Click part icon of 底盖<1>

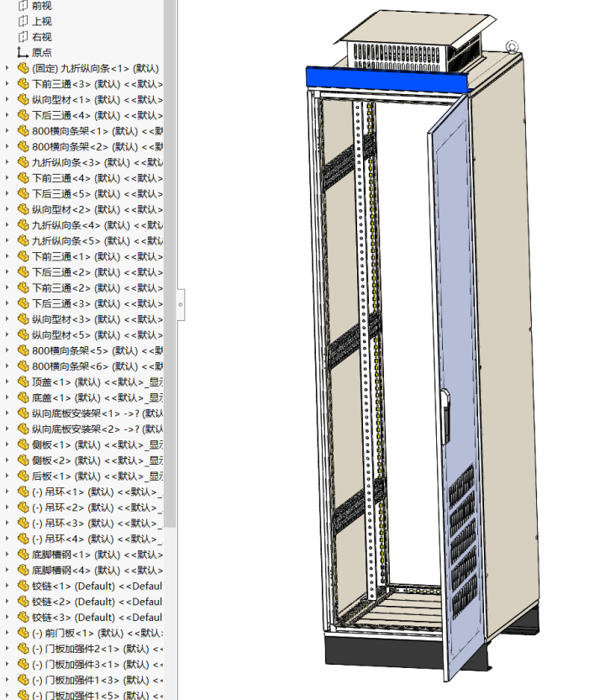pos(24,397)
